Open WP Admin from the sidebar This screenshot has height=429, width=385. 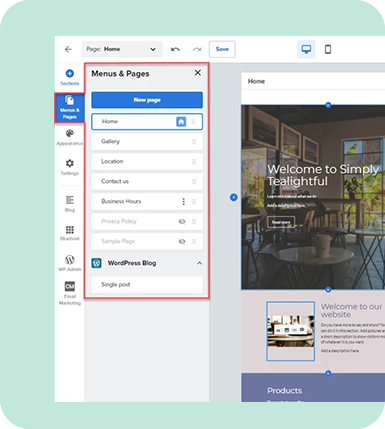70,263
